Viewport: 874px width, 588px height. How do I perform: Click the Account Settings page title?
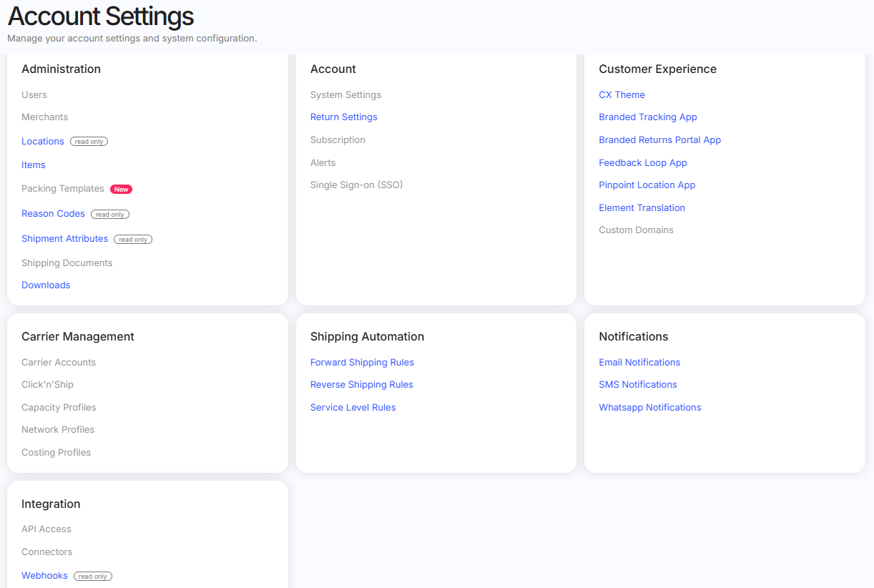pyautogui.click(x=101, y=16)
